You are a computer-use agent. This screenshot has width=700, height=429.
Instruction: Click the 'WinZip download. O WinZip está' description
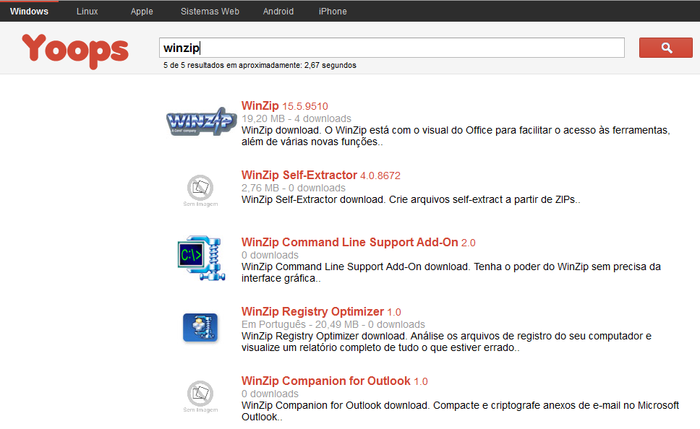[456, 136]
